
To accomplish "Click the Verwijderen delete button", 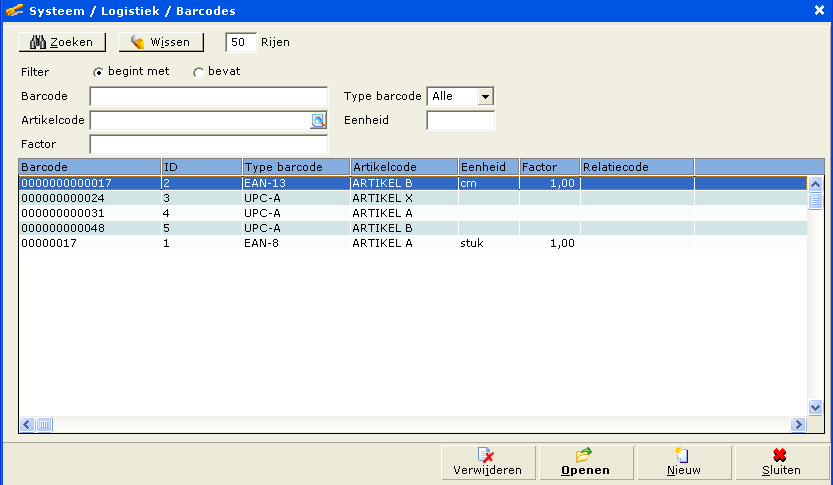I will pyautogui.click(x=488, y=462).
